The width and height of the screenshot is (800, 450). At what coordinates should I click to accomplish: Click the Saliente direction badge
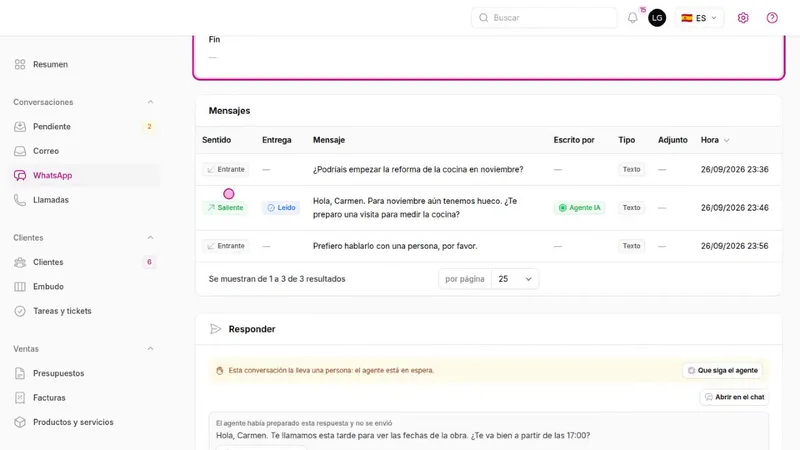[225, 208]
